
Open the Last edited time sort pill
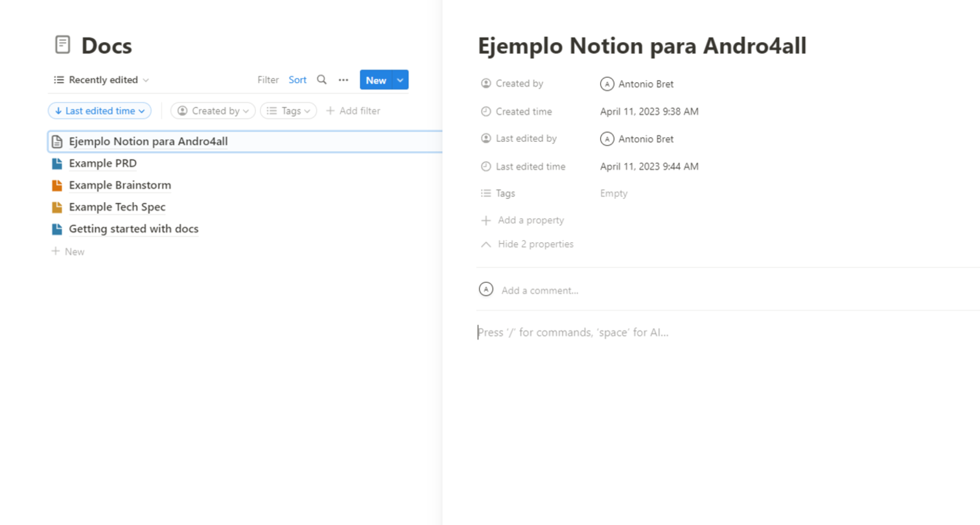(x=100, y=111)
